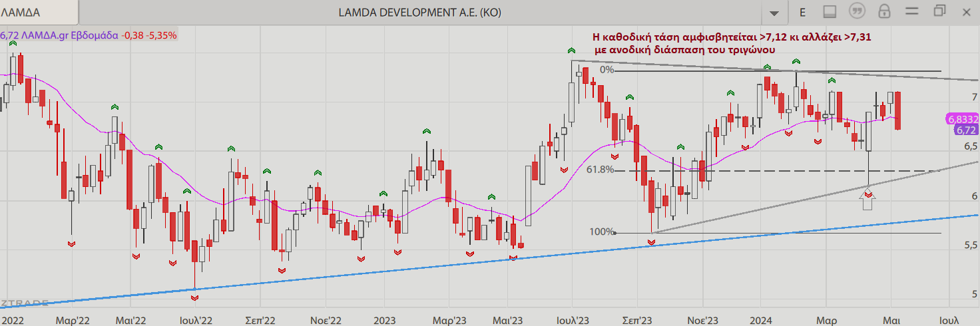The image size is (980, 326).
Task: Click the last red weekly candle
Action: click(898, 110)
